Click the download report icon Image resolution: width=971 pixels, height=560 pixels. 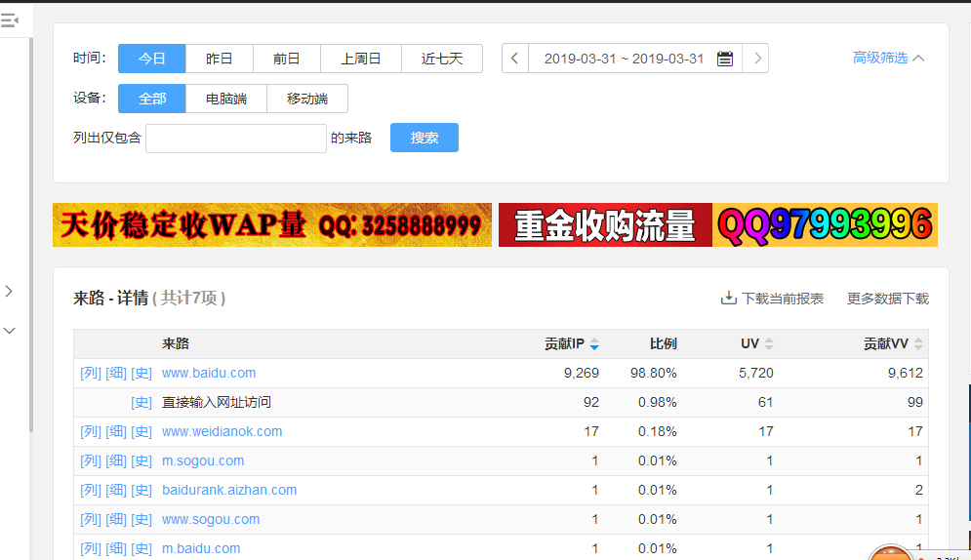(729, 299)
